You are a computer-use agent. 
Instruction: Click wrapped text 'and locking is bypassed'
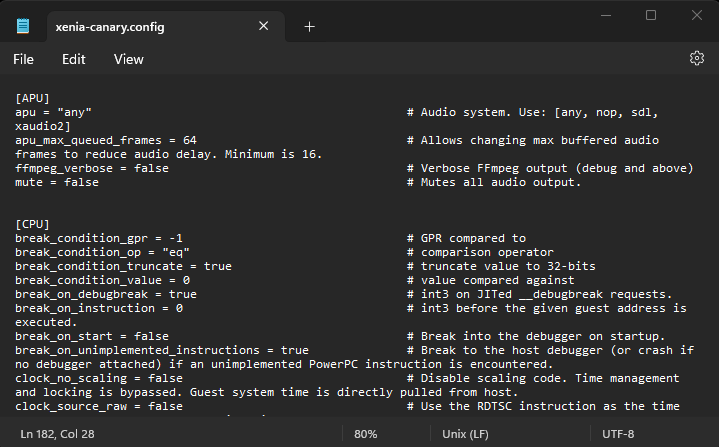point(99,392)
